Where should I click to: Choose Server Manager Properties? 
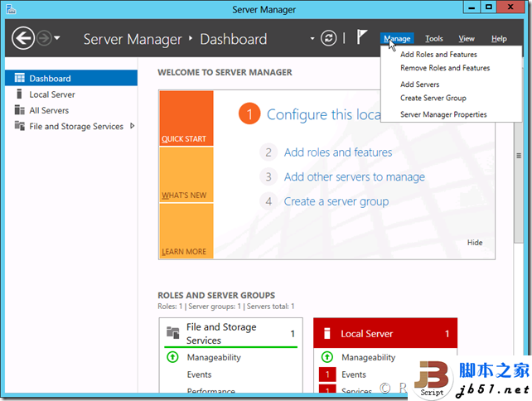[443, 114]
